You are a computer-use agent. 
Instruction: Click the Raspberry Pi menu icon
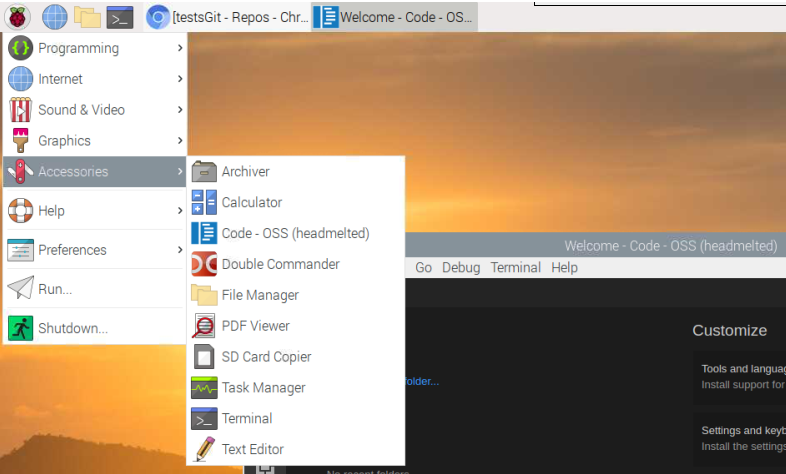[19, 16]
